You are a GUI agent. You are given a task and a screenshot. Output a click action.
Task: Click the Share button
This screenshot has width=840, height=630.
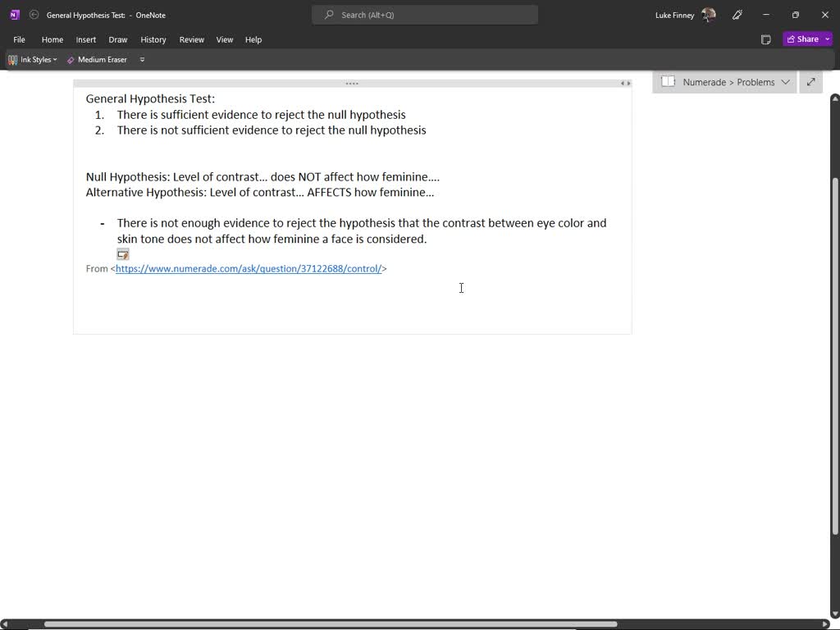(802, 39)
